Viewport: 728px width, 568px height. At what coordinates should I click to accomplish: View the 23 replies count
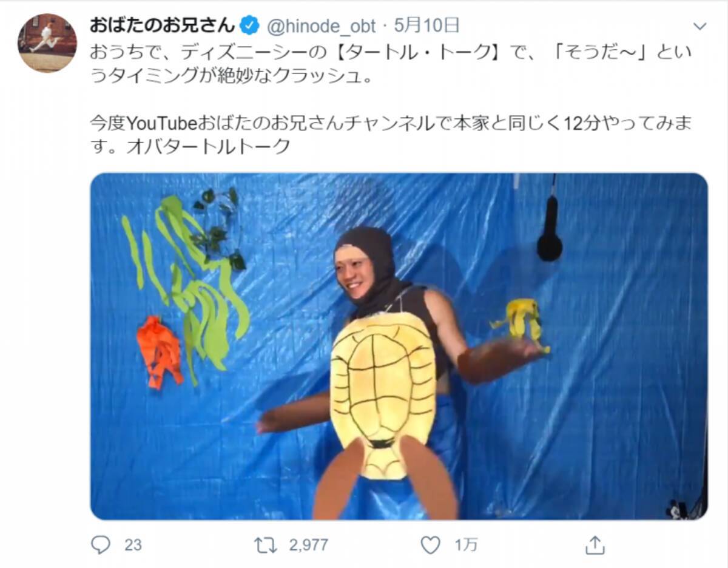pyautogui.click(x=133, y=545)
